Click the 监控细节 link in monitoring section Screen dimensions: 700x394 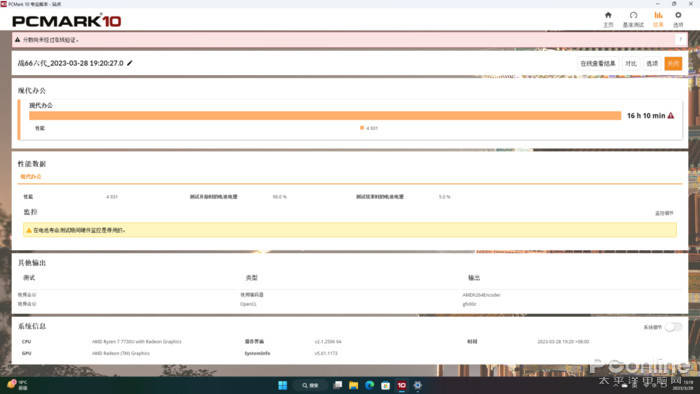664,213
